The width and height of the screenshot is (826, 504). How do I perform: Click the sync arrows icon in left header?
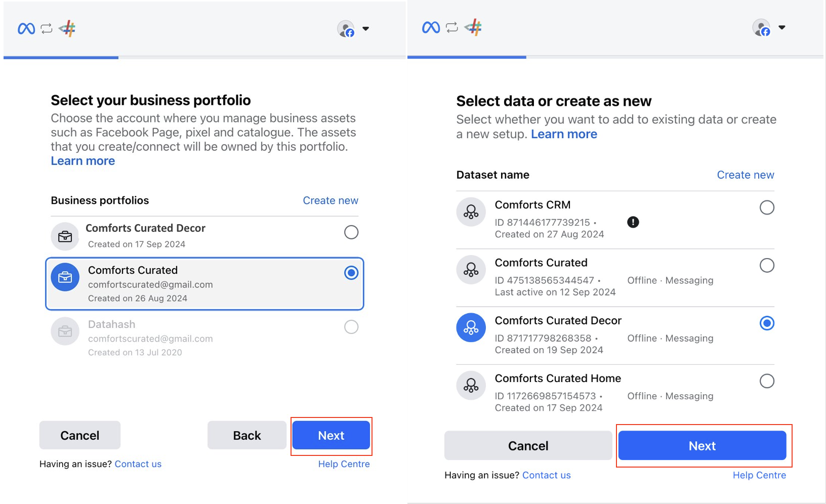[x=47, y=29]
